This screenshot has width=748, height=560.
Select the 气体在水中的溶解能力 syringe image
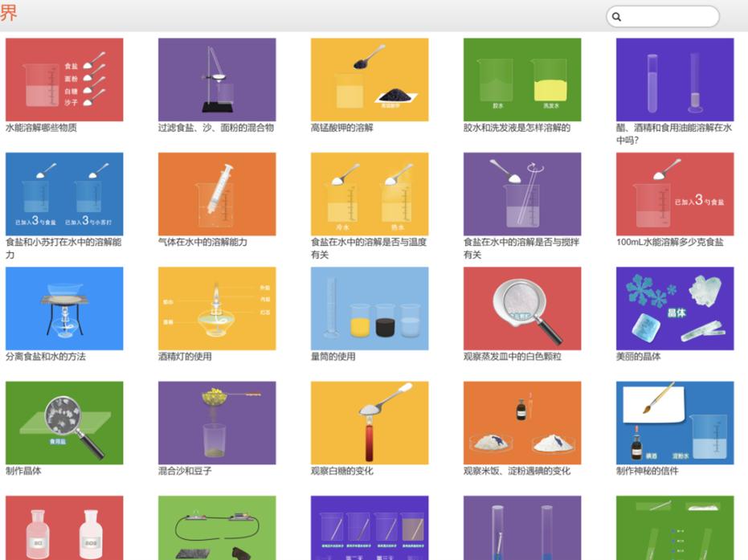click(x=217, y=194)
